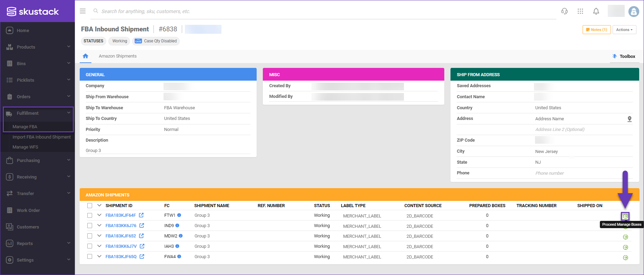
Task: Open external link for FBA183KK6J7V
Action: [142, 246]
